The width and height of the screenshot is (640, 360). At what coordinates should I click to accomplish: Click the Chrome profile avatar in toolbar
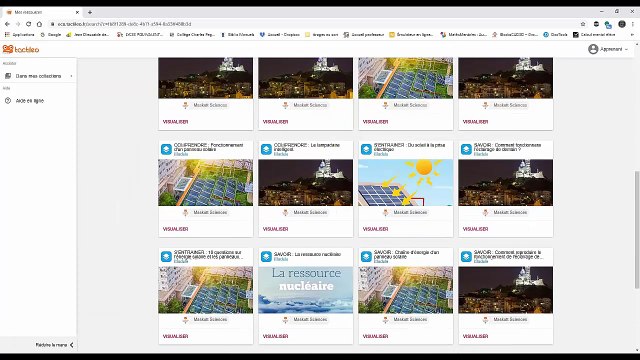[x=622, y=24]
